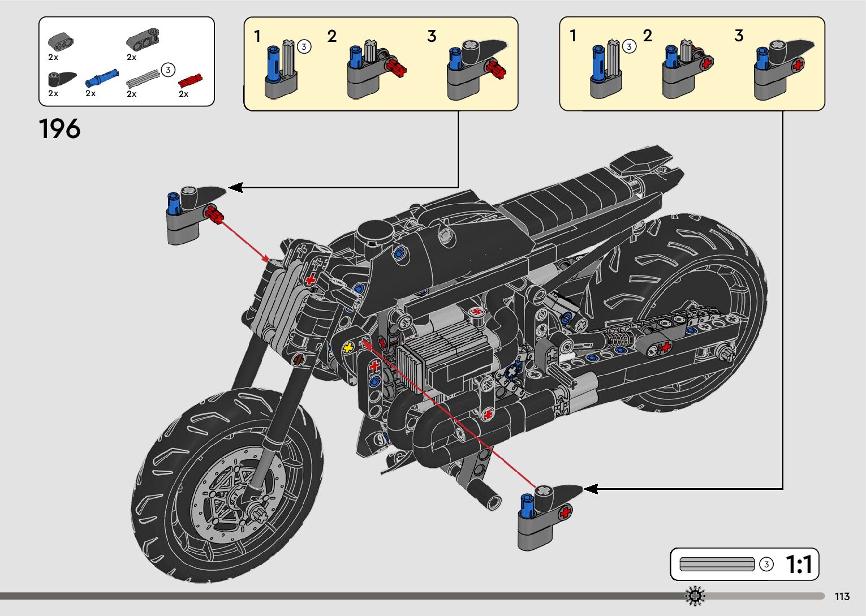Select step 3 image in right sub-assembly box
The image size is (866, 616).
(783, 69)
